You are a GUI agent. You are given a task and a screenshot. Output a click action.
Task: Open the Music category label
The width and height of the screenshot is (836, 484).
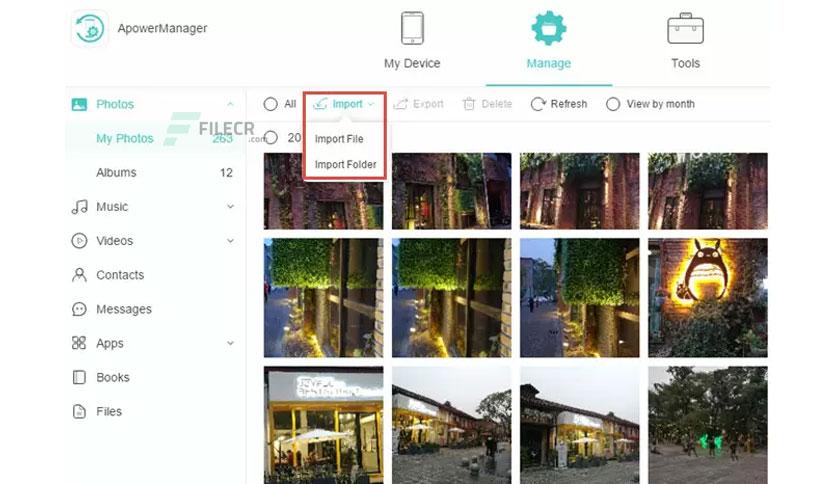pyautogui.click(x=112, y=207)
